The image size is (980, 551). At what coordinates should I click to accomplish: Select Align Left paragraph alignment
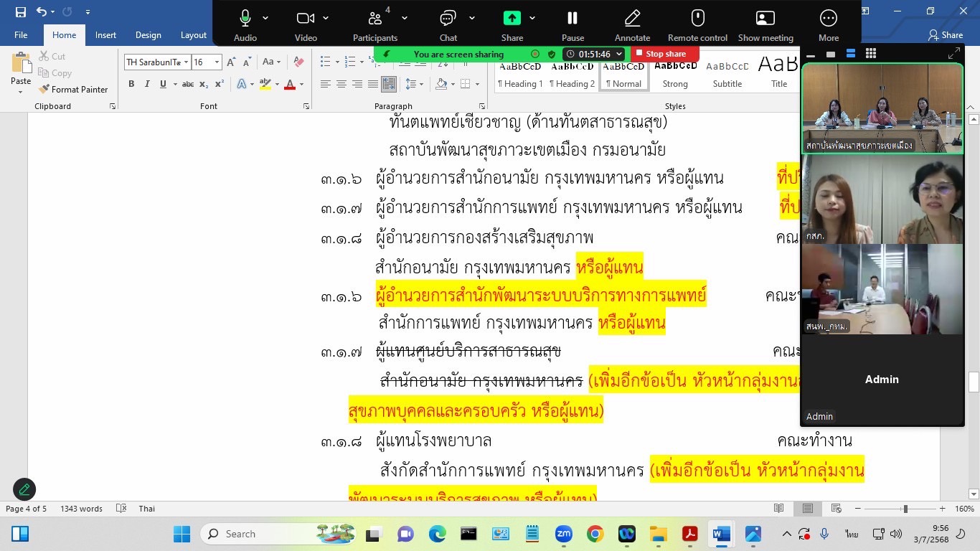(325, 84)
